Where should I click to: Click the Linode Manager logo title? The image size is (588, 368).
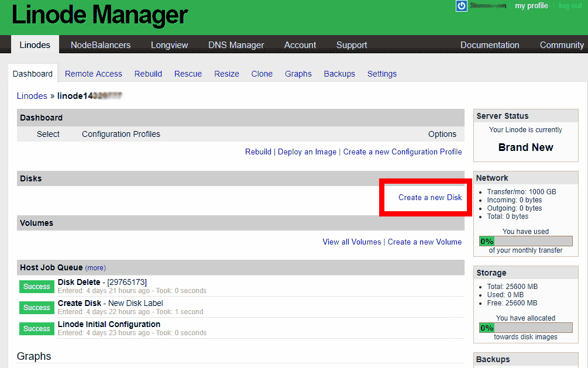point(99,15)
